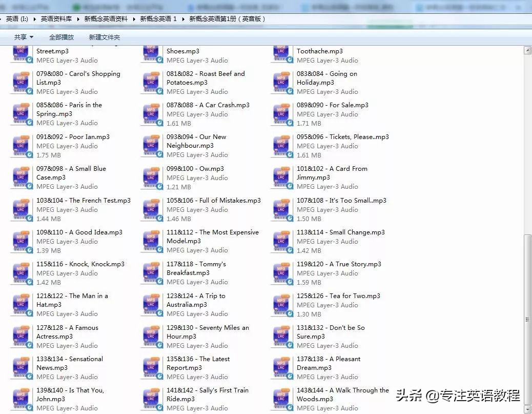The height and width of the screenshot is (414, 532).
Task: Click the vertical scrollbar thumb
Action: [527, 319]
